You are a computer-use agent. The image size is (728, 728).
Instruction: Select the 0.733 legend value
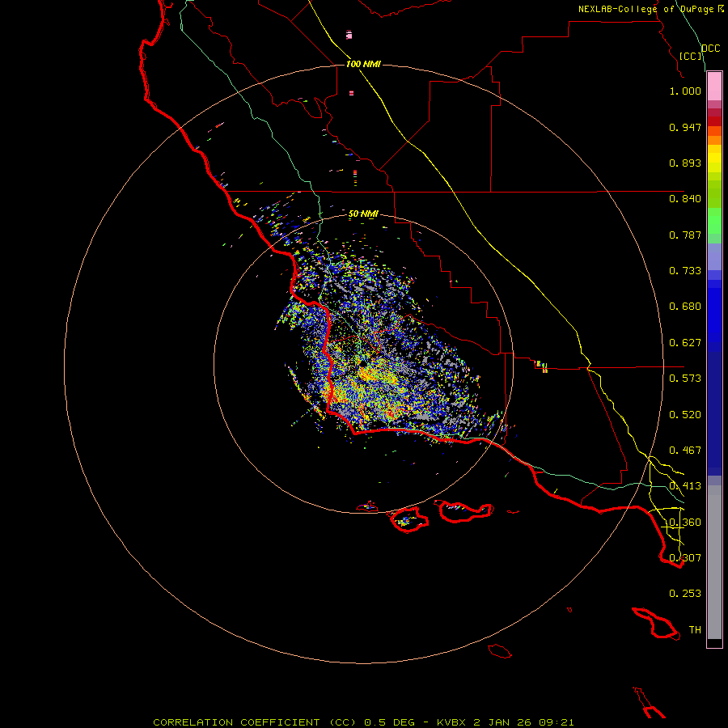click(x=685, y=271)
